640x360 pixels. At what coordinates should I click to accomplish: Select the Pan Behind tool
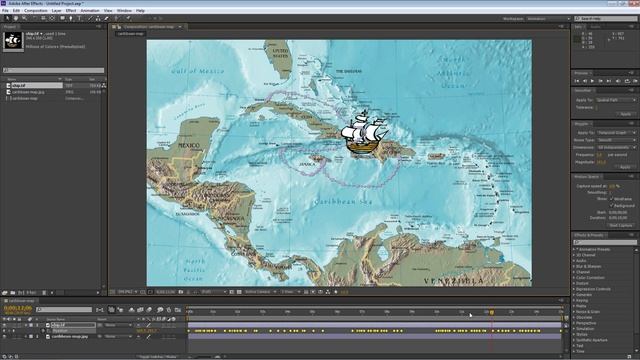point(52,18)
